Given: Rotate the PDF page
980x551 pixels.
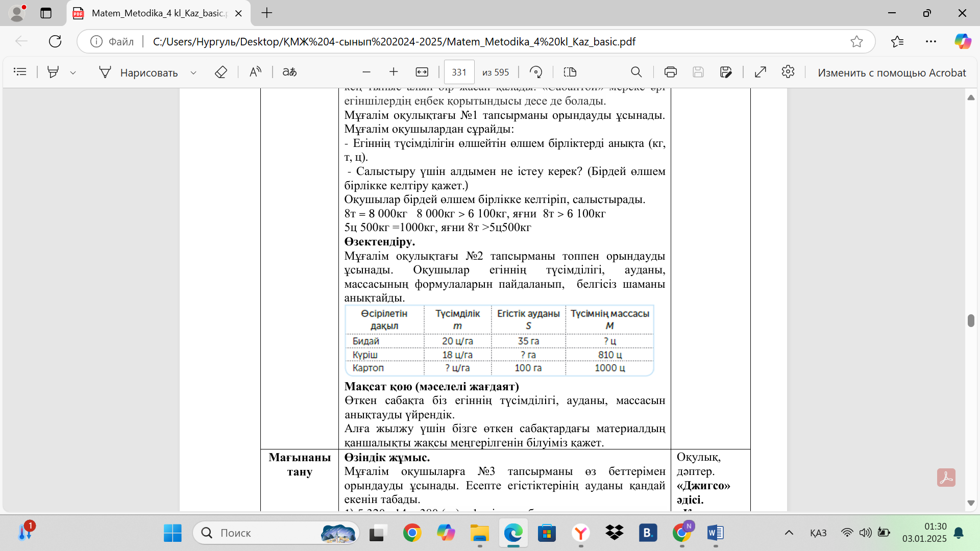Looking at the screenshot, I should click(x=535, y=72).
